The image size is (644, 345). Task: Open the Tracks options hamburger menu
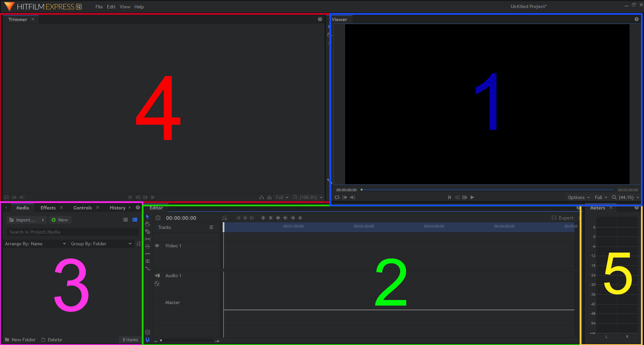point(211,227)
